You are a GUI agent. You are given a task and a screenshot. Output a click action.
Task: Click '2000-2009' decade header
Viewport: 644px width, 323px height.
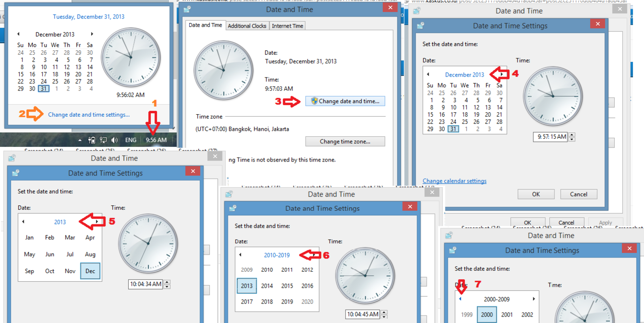(x=497, y=299)
